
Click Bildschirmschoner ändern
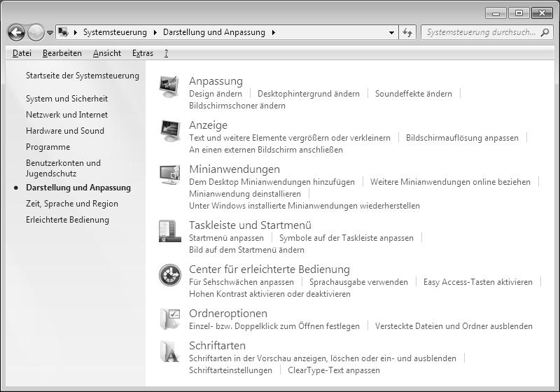click(x=237, y=106)
